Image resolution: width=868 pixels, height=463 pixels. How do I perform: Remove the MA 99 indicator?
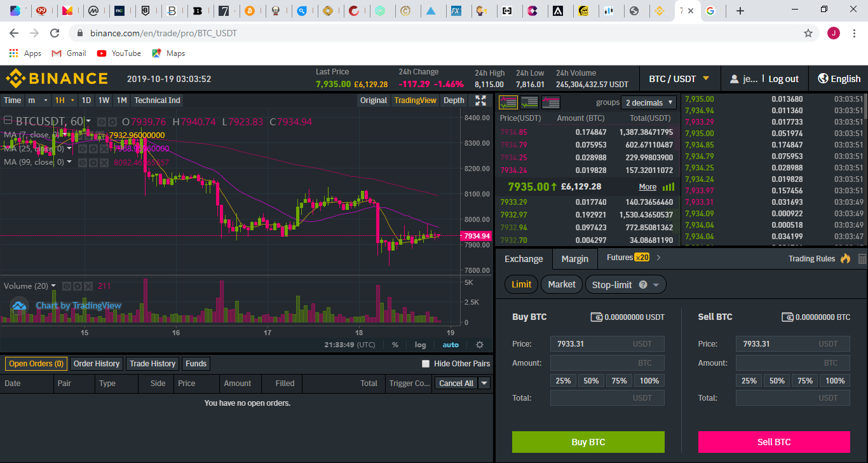click(x=103, y=163)
